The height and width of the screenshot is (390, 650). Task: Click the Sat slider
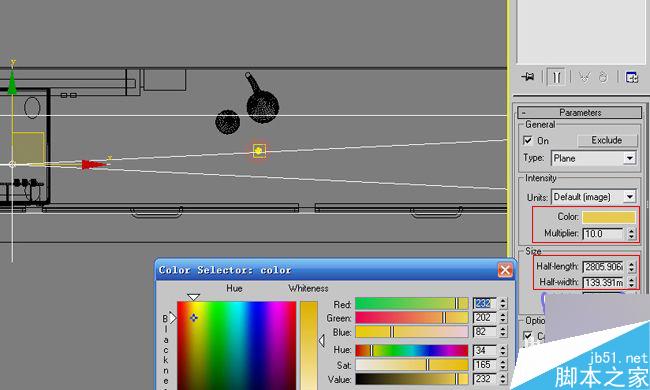point(412,365)
